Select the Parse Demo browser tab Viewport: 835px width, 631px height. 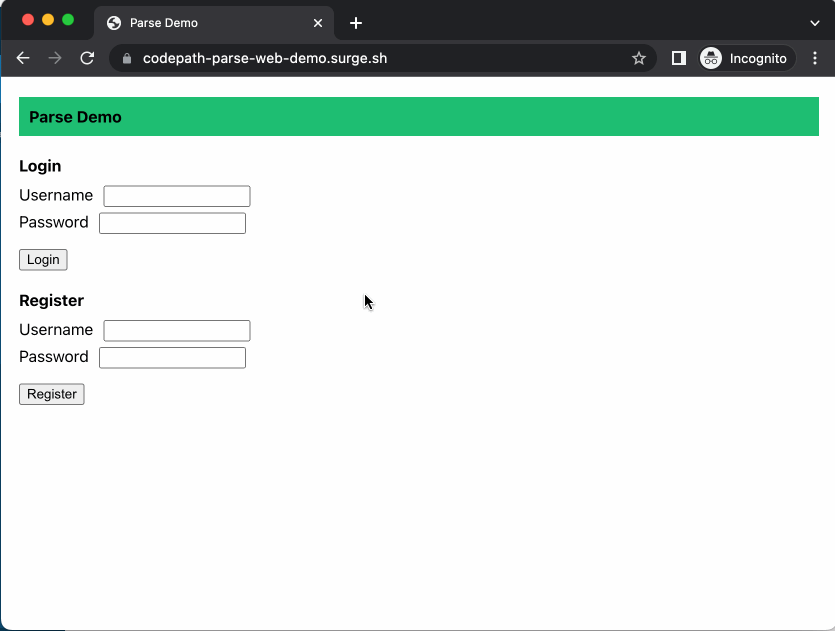[214, 23]
